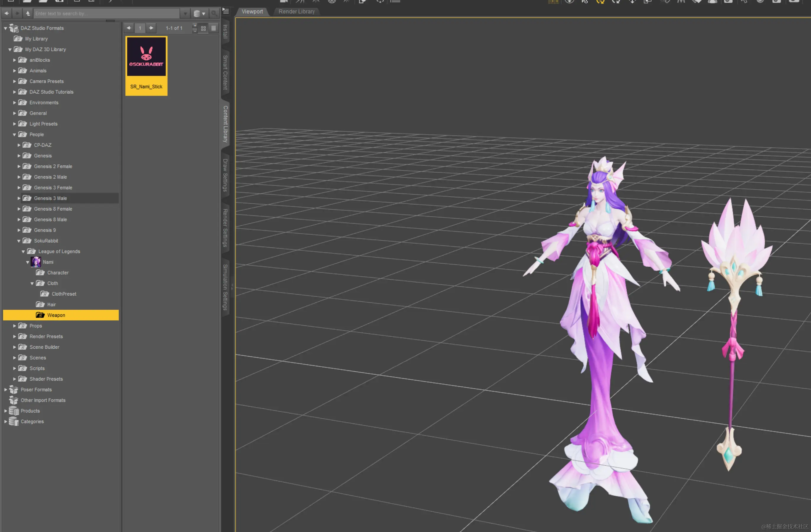The width and height of the screenshot is (811, 532).
Task: Click the back navigation arrow in content library
Action: [x=6, y=14]
